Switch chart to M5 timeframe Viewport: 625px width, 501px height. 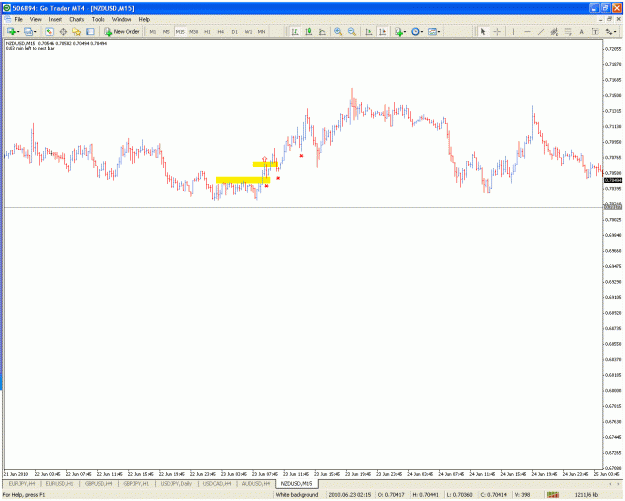coord(166,31)
